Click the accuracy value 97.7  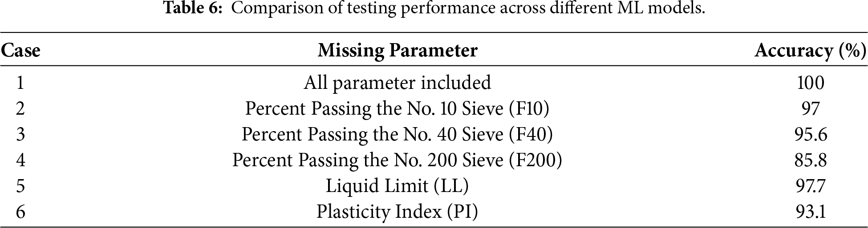[811, 186]
